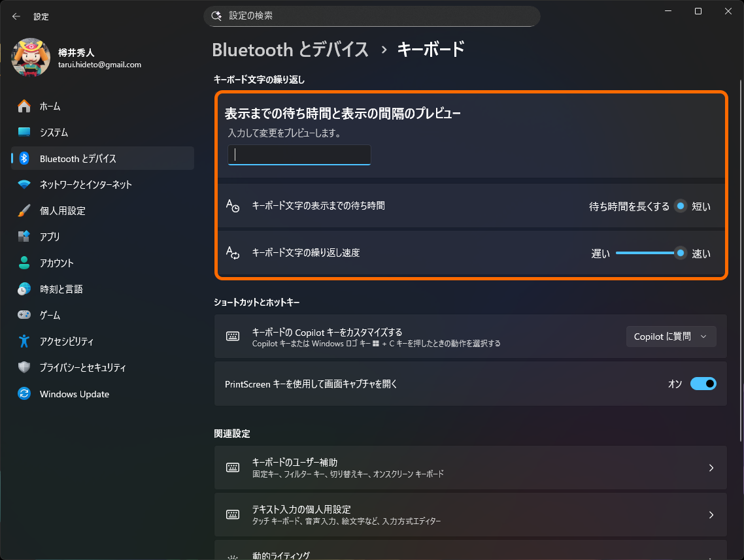Disable the PrintScreen screen capture toggle
The image size is (744, 560).
click(702, 384)
